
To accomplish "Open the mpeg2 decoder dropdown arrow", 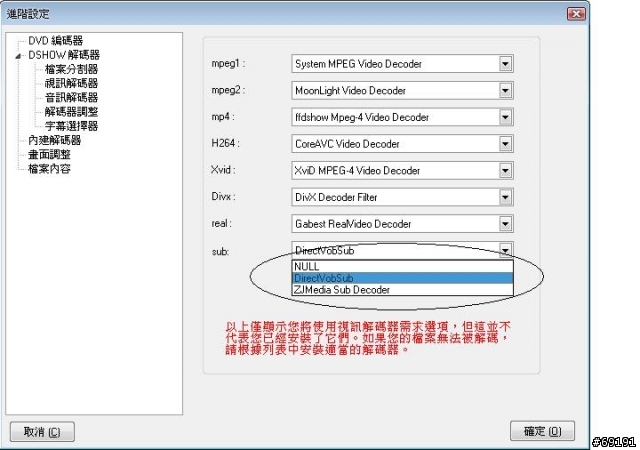I will 505,90.
